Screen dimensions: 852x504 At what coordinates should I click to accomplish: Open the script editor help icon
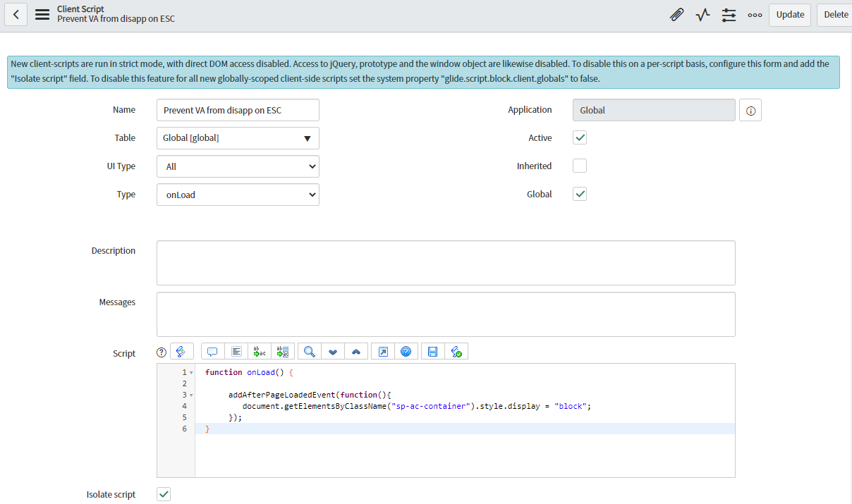click(406, 351)
